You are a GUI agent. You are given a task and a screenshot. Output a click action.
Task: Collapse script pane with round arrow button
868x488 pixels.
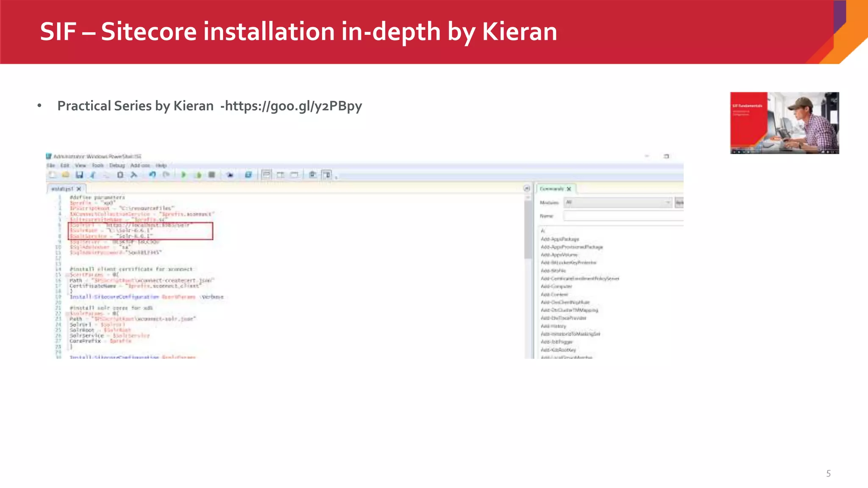coord(527,189)
